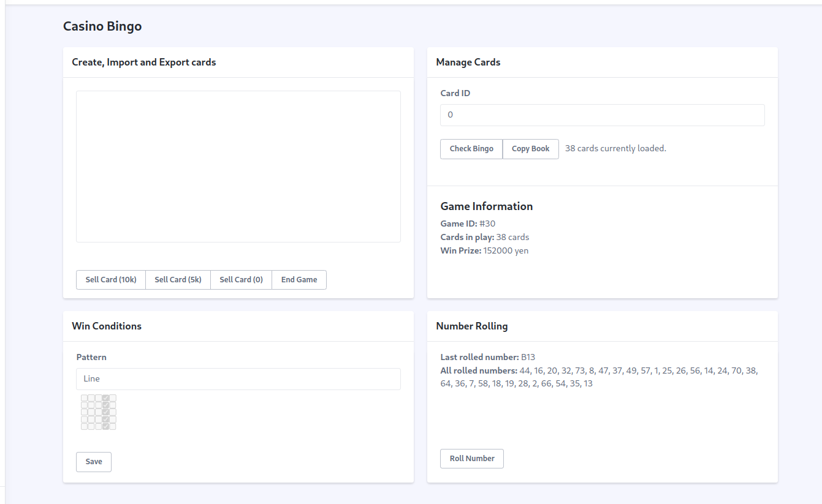822x504 pixels.
Task: Focus the Card ID input field
Action: point(602,115)
